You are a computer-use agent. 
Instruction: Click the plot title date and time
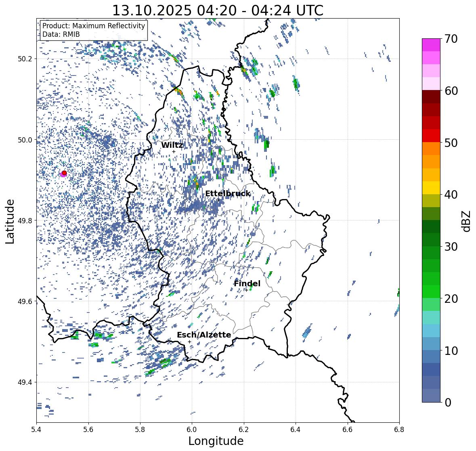(x=218, y=10)
